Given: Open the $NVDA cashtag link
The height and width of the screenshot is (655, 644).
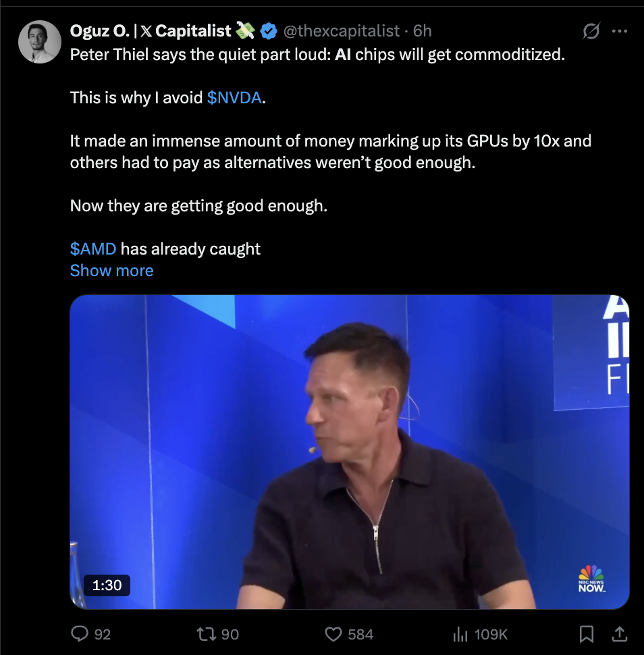Looking at the screenshot, I should click(234, 98).
